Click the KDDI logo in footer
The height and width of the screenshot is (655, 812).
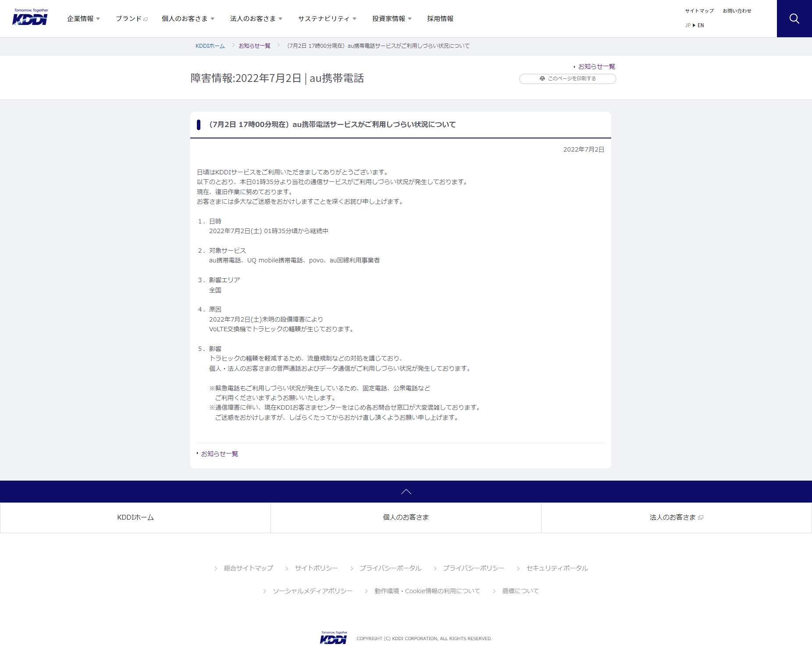pyautogui.click(x=334, y=638)
